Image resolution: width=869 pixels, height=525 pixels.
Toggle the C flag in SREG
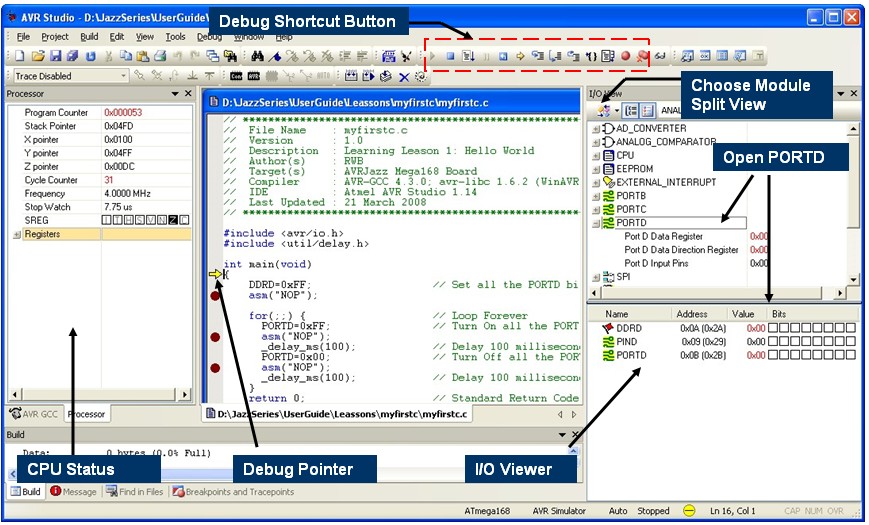point(185,220)
